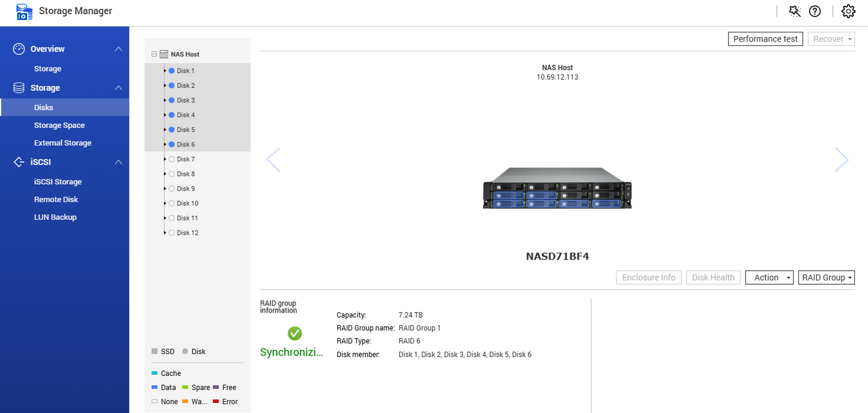Expand the Disk 5 tree arrow

(165, 130)
